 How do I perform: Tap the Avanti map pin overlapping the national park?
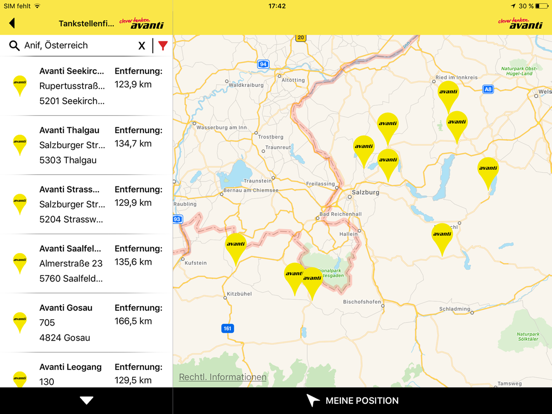tap(312, 284)
